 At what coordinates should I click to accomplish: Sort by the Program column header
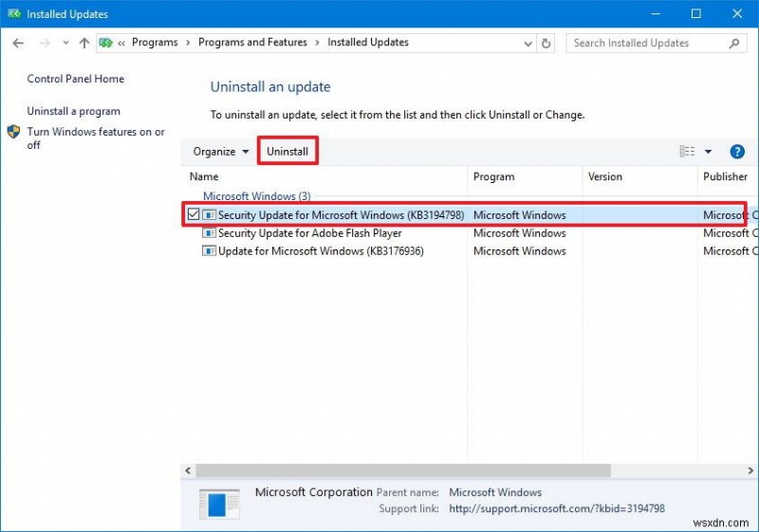point(493,176)
